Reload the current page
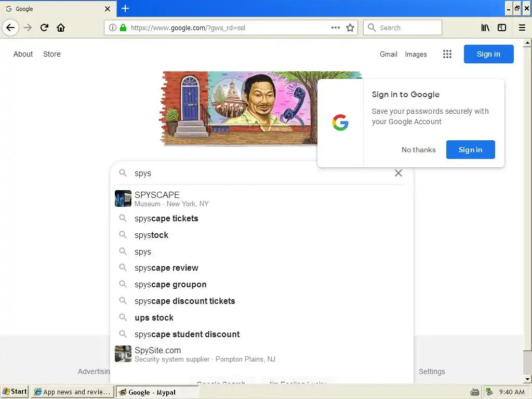Image resolution: width=532 pixels, height=399 pixels. pos(44,28)
